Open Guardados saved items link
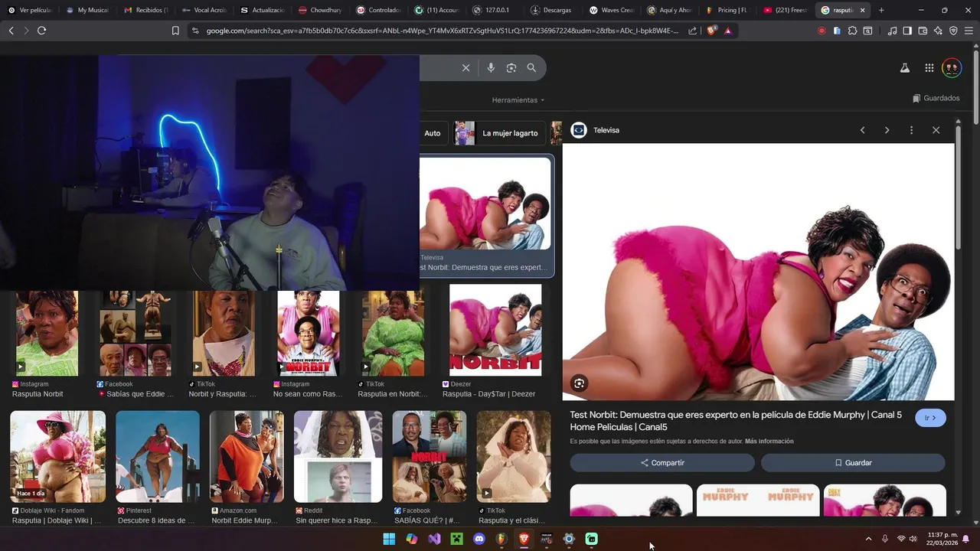 pos(936,98)
